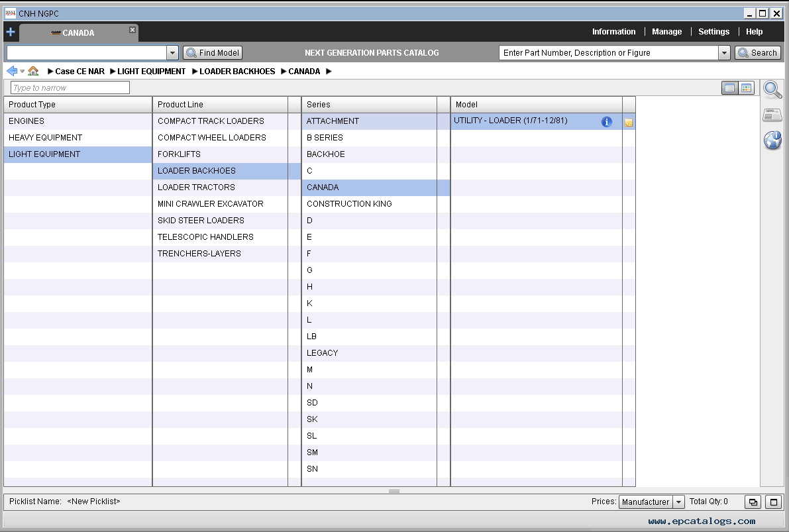The height and width of the screenshot is (532, 789).
Task: Click Case CE NAR breadcrumb
Action: (x=79, y=72)
